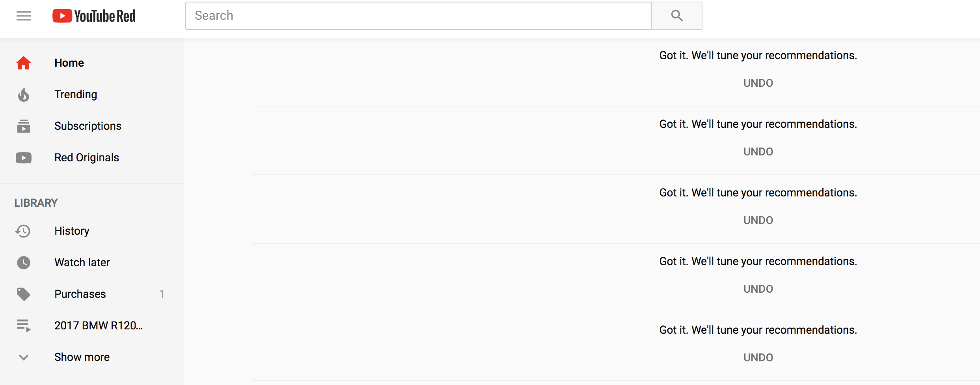Open the 2017 BMW R120... playlist
The width and height of the screenshot is (980, 385).
pyautogui.click(x=99, y=326)
